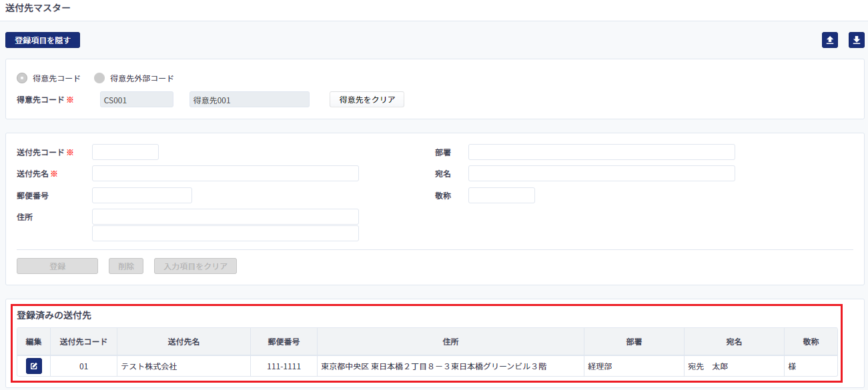Focus the second 住所 address line field

tap(226, 233)
